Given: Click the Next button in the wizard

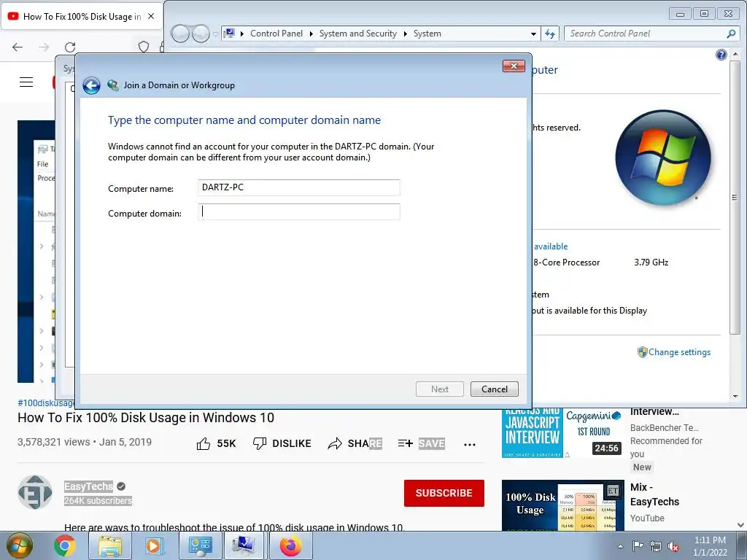Looking at the screenshot, I should coord(439,389).
